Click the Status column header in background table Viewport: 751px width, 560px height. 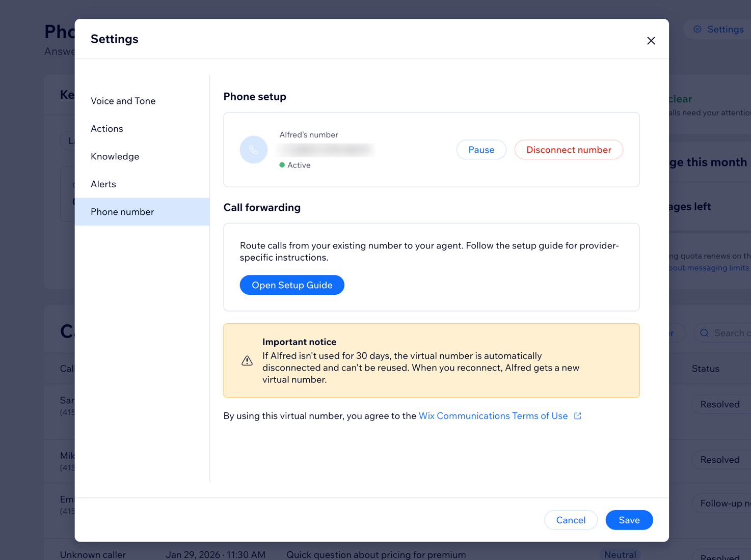tap(705, 369)
